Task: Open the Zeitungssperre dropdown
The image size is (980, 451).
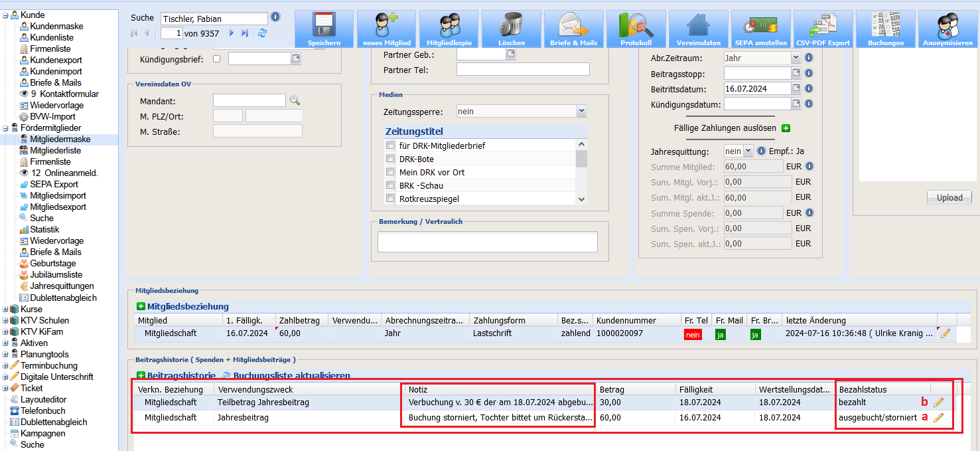Action: click(x=522, y=112)
